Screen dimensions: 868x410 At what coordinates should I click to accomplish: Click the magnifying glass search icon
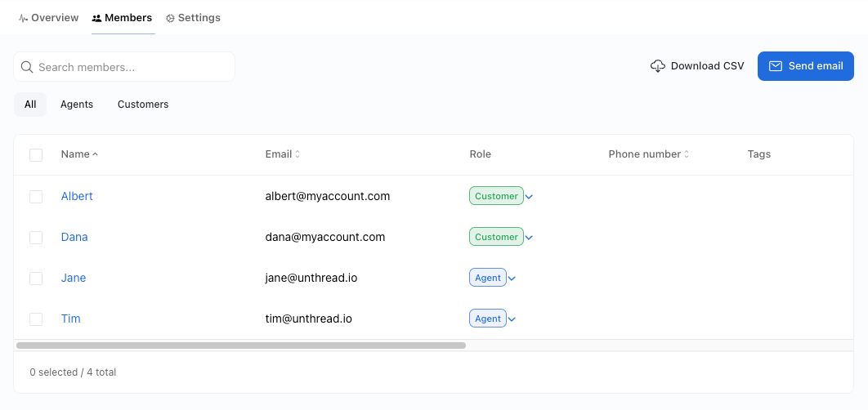point(27,67)
